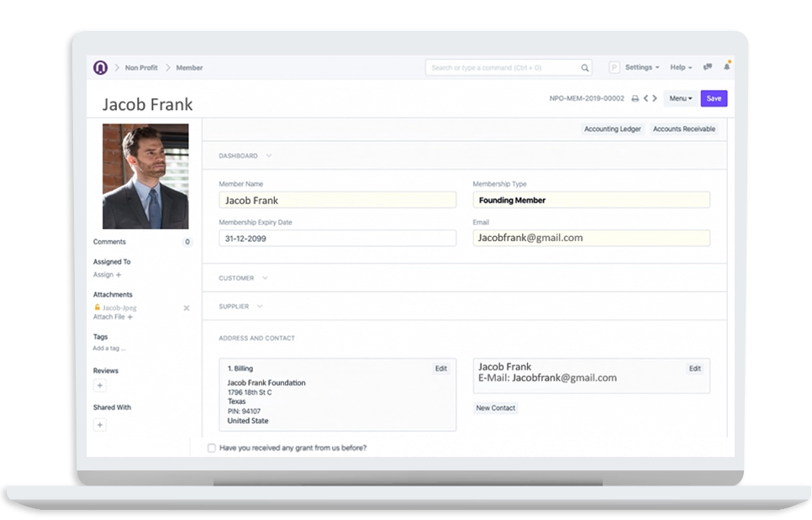Expand the Customer section
This screenshot has height=520, width=812.
coord(243,278)
